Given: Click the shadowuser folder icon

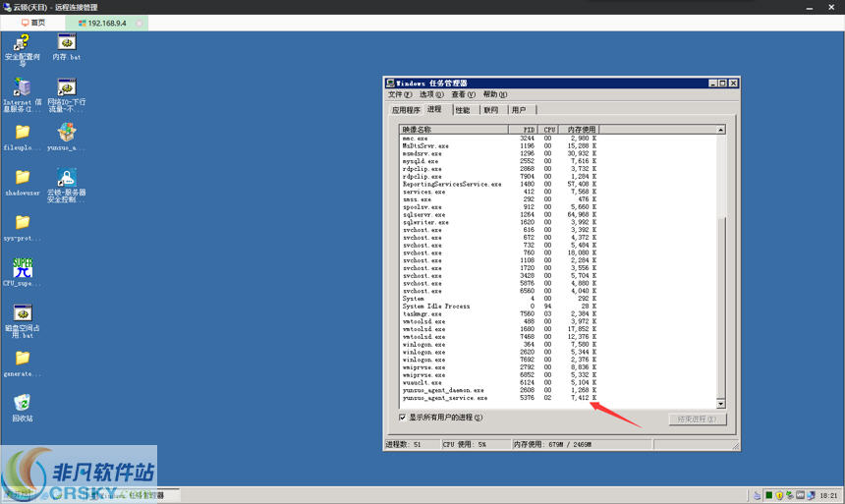Looking at the screenshot, I should tap(22, 178).
